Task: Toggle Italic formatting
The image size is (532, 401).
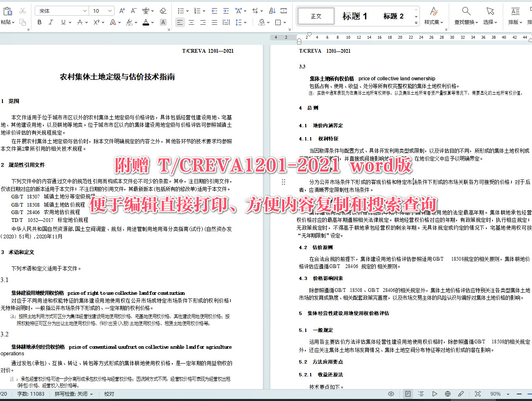Action: (x=51, y=22)
